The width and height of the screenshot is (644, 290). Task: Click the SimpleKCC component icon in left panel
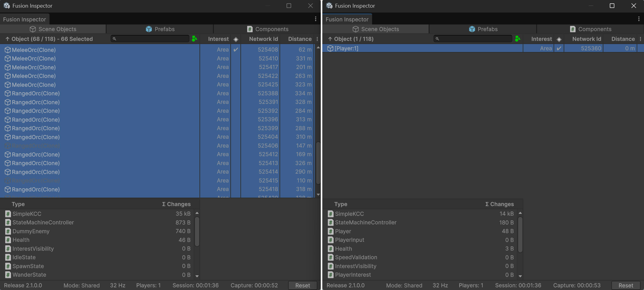[x=8, y=214]
